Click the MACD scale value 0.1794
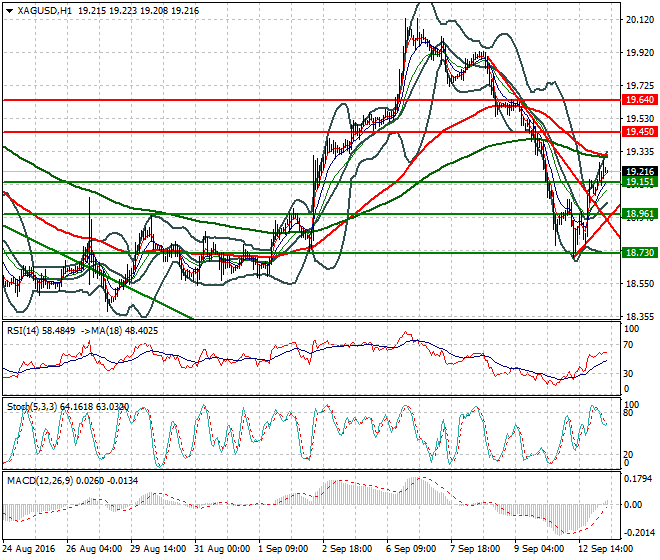660x560 pixels. (x=638, y=479)
